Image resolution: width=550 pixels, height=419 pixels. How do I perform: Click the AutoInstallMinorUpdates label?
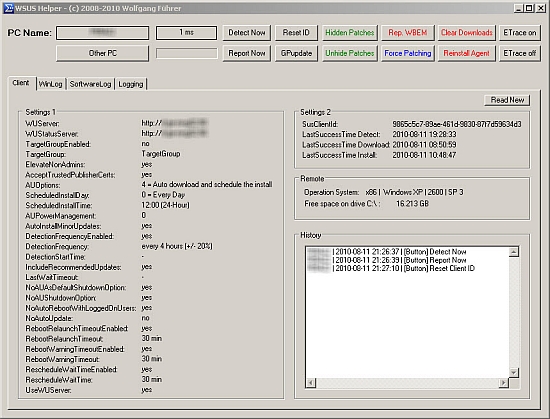click(x=63, y=226)
